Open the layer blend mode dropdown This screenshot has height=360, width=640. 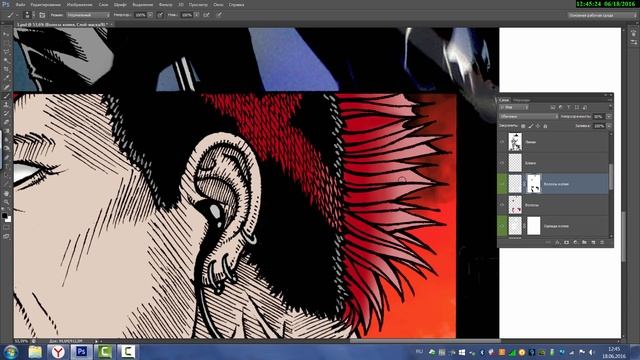click(x=529, y=116)
